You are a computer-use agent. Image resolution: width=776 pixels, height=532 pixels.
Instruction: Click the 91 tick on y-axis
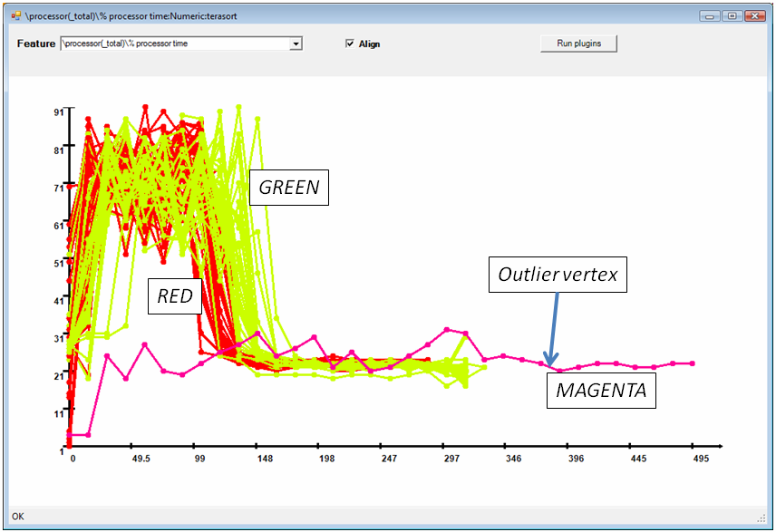pos(59,112)
